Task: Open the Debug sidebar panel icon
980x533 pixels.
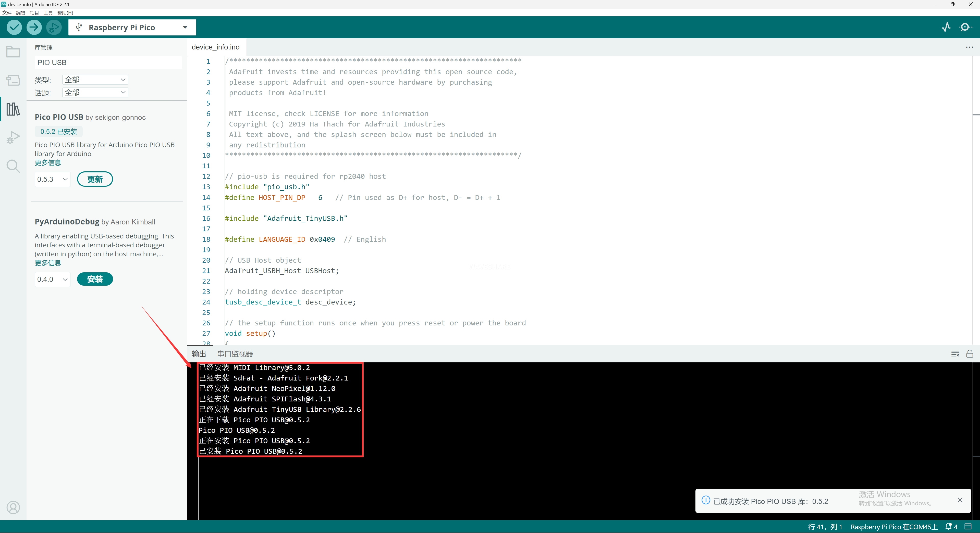Action: pos(13,137)
